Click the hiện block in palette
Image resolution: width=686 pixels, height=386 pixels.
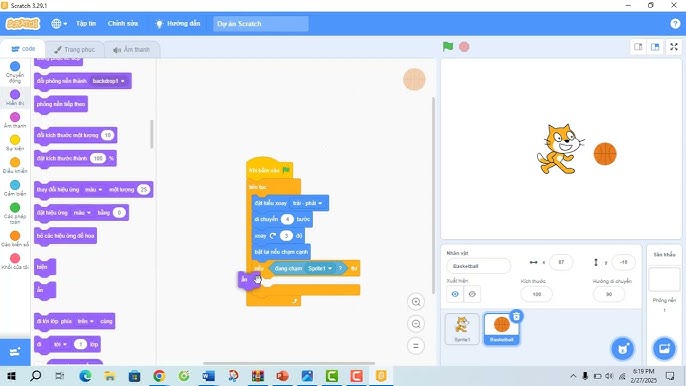(x=45, y=267)
